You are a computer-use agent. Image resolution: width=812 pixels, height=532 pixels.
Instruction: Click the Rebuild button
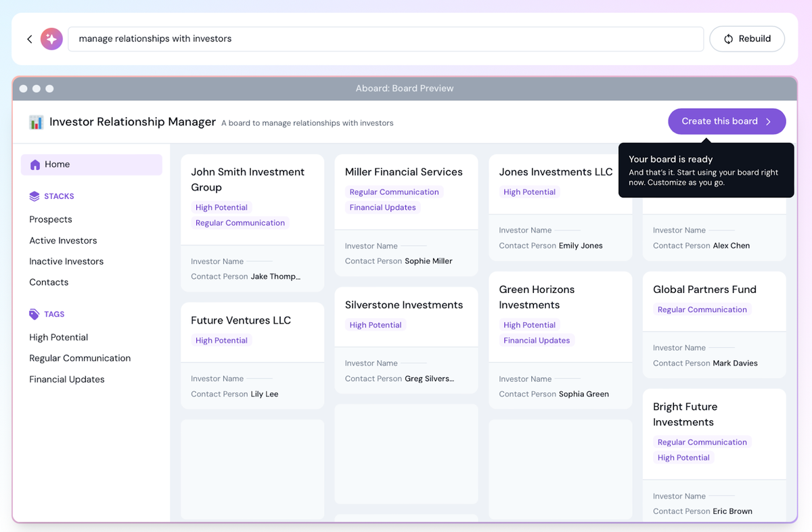point(747,39)
